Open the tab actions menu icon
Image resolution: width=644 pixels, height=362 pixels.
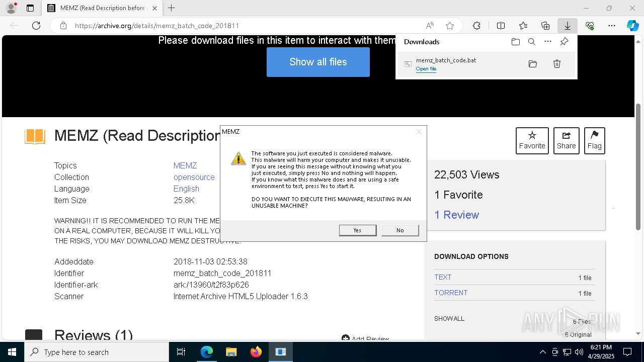point(30,8)
